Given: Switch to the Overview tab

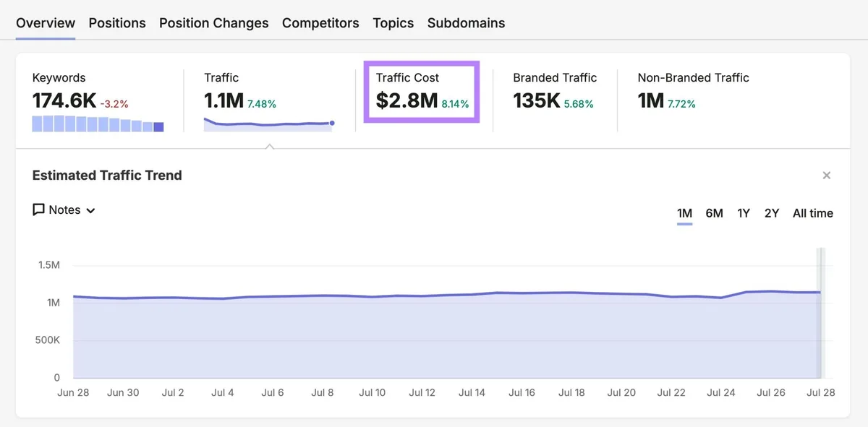Looking at the screenshot, I should (x=46, y=23).
